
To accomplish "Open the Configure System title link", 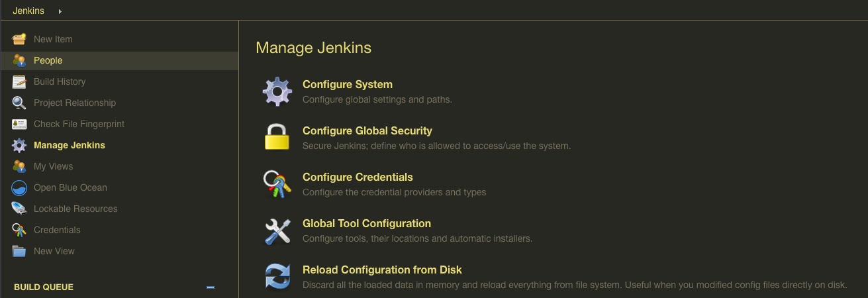I will [348, 85].
